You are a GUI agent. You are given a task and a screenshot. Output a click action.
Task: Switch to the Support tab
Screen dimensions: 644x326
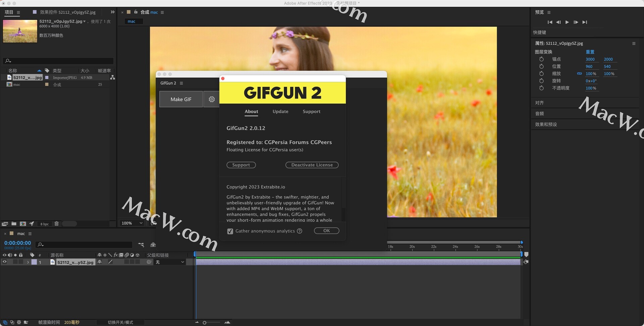pos(311,112)
